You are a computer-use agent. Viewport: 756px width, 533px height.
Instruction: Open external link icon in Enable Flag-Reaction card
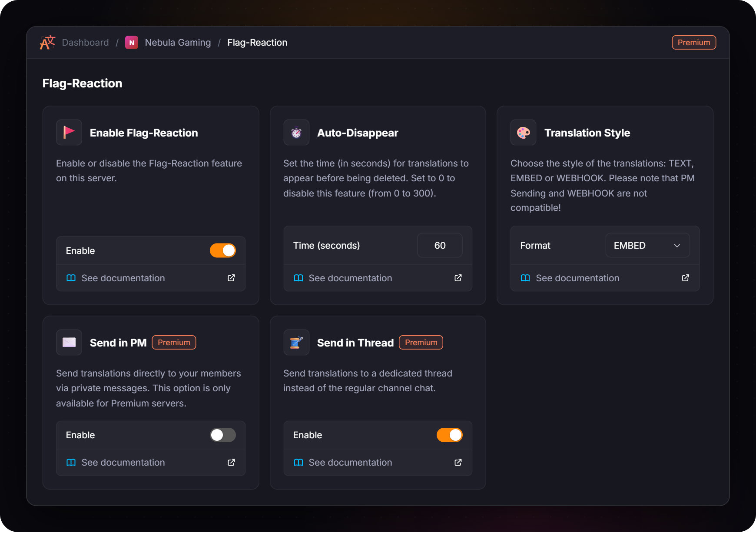click(231, 278)
